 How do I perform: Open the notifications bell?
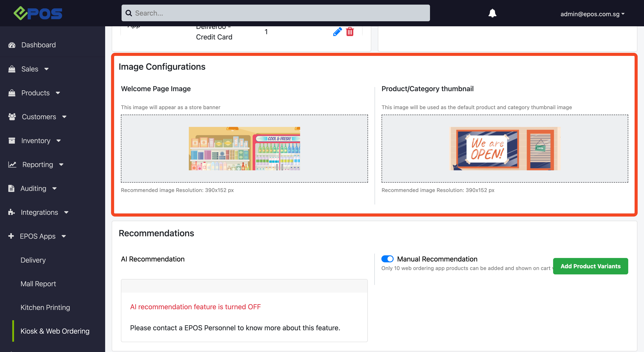tap(492, 13)
